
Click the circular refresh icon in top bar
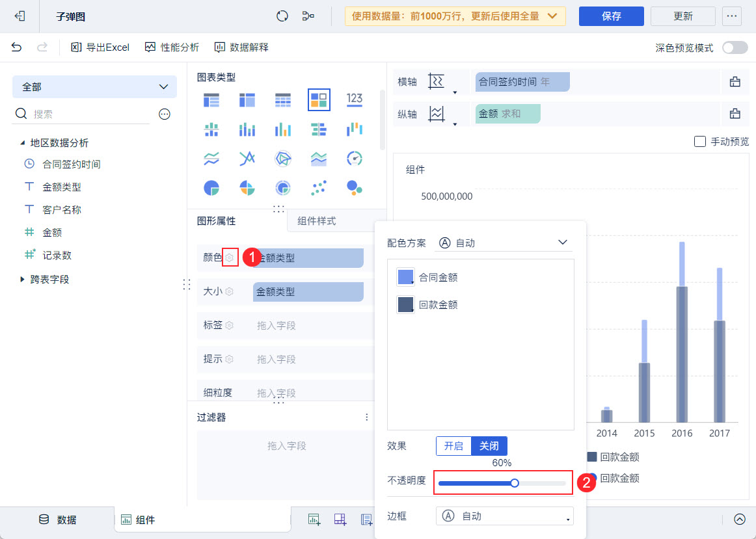coord(282,16)
